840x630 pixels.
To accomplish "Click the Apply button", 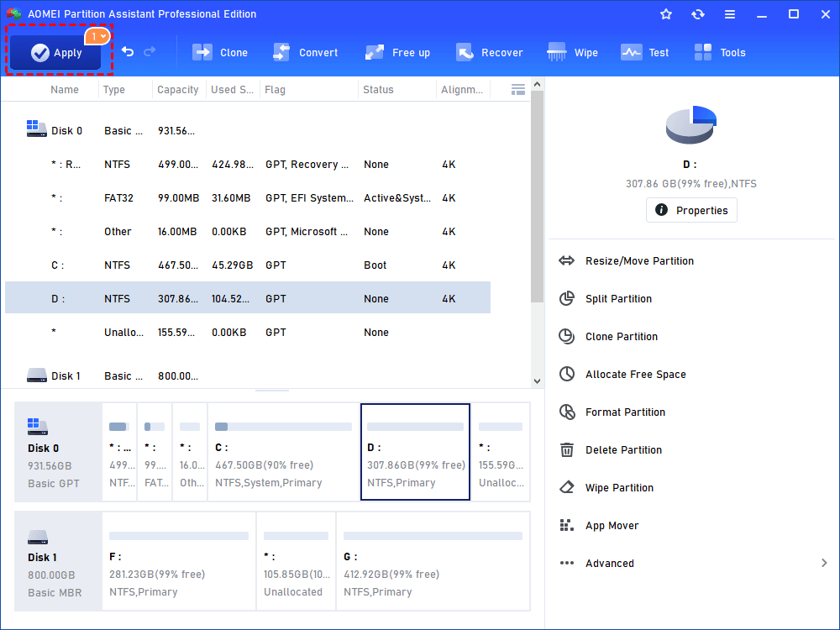I will (x=55, y=52).
